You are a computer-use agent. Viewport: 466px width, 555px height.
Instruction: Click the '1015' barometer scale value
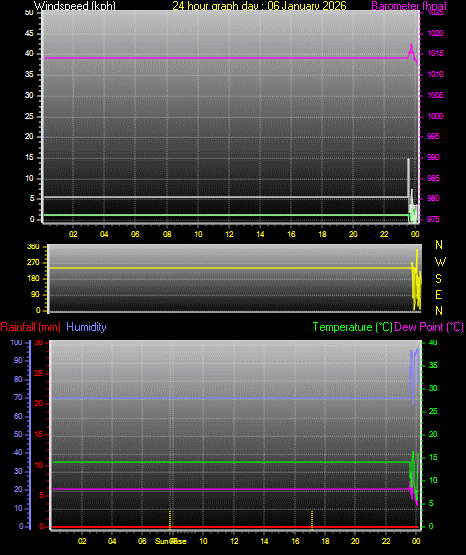pyautogui.click(x=435, y=53)
